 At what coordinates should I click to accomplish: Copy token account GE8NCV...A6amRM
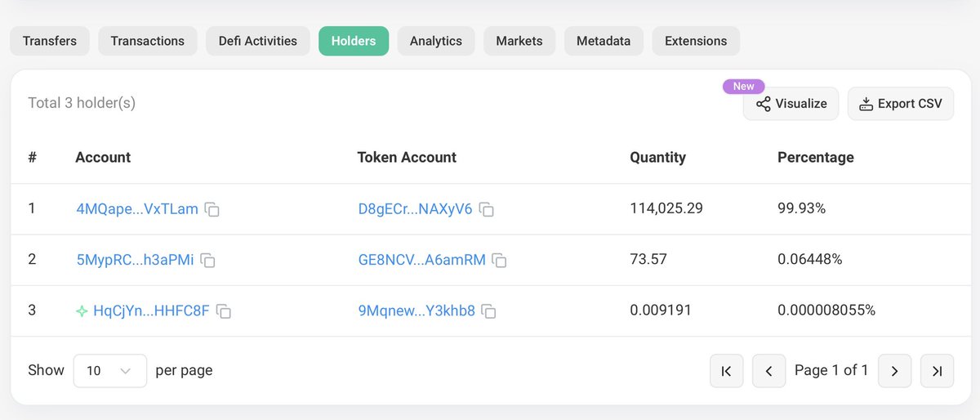[x=499, y=260]
